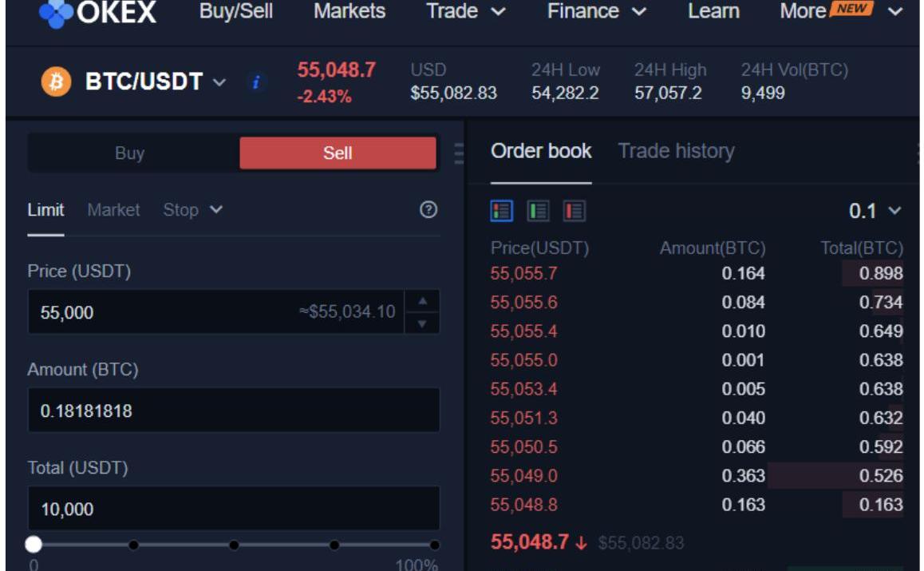Click the amount slider handle at 0
Image resolution: width=924 pixels, height=571 pixels.
click(34, 544)
